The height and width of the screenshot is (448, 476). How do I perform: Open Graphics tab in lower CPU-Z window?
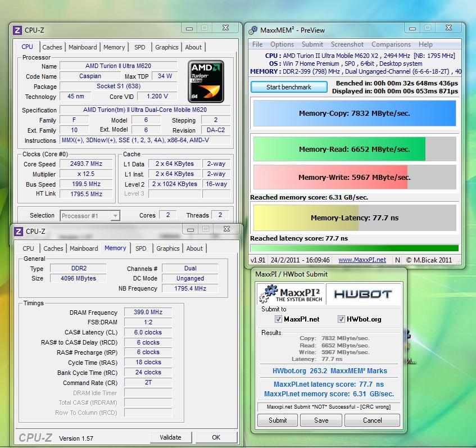click(168, 248)
